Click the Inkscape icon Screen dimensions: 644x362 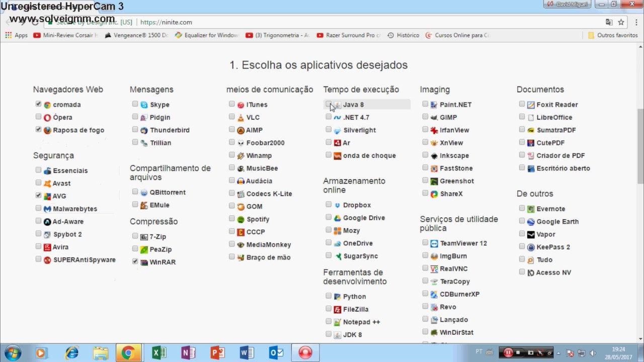point(434,156)
